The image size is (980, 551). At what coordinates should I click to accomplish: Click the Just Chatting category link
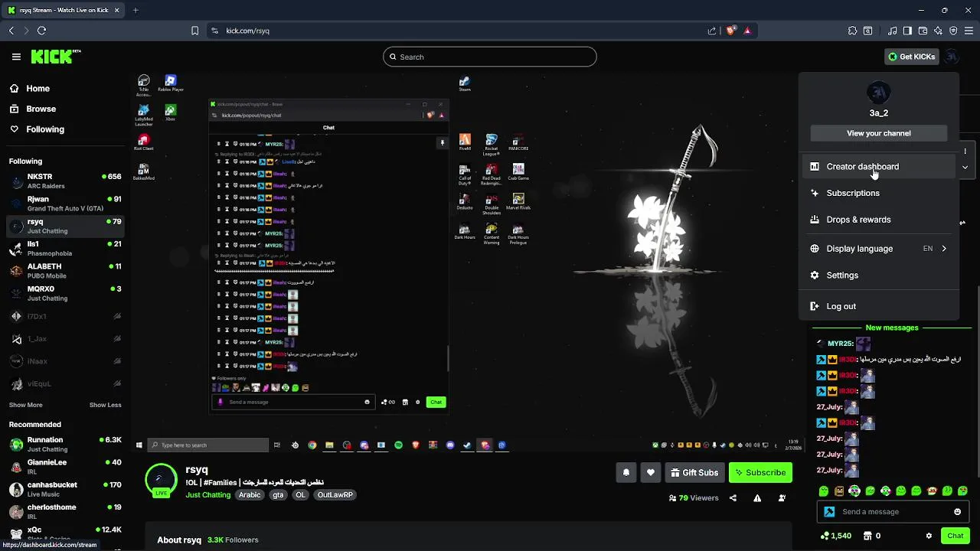207,495
